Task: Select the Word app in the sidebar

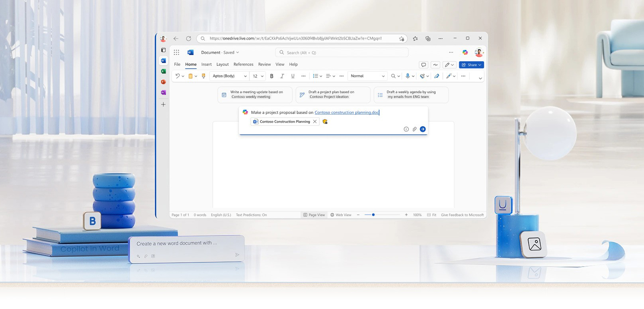Action: click(163, 61)
